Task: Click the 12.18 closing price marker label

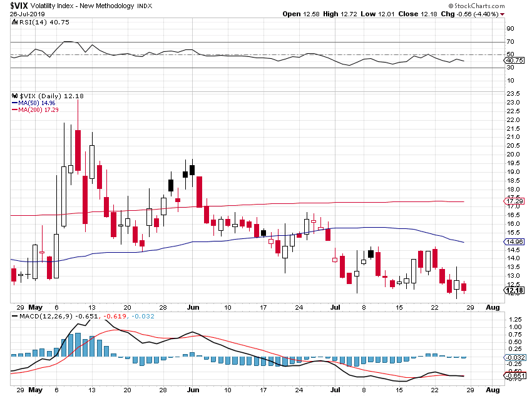Action: [514, 291]
